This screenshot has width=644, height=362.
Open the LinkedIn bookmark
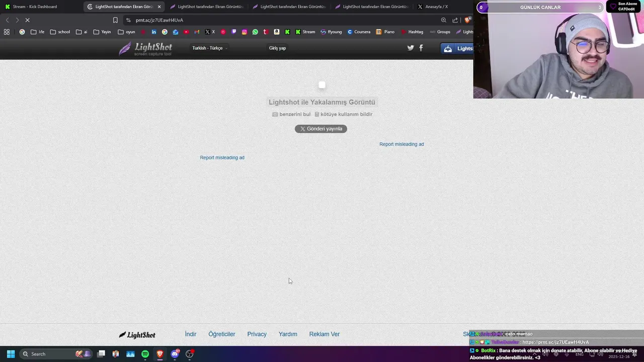click(154, 32)
